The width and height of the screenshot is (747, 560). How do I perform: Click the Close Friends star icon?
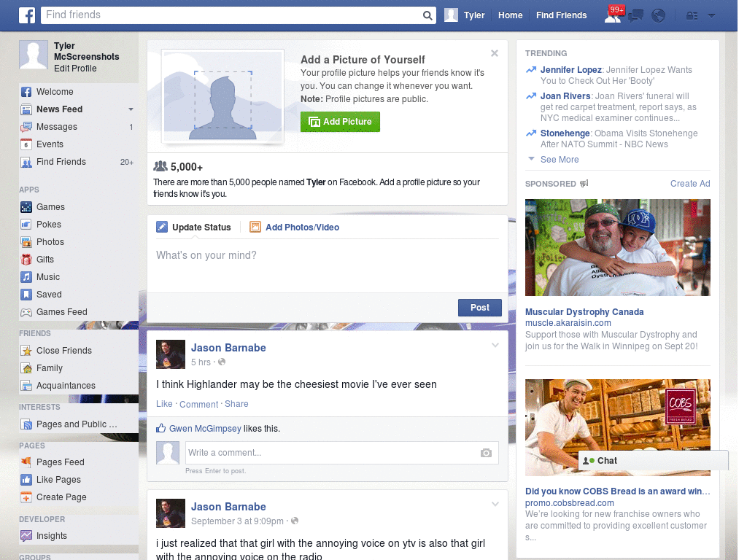(x=26, y=351)
